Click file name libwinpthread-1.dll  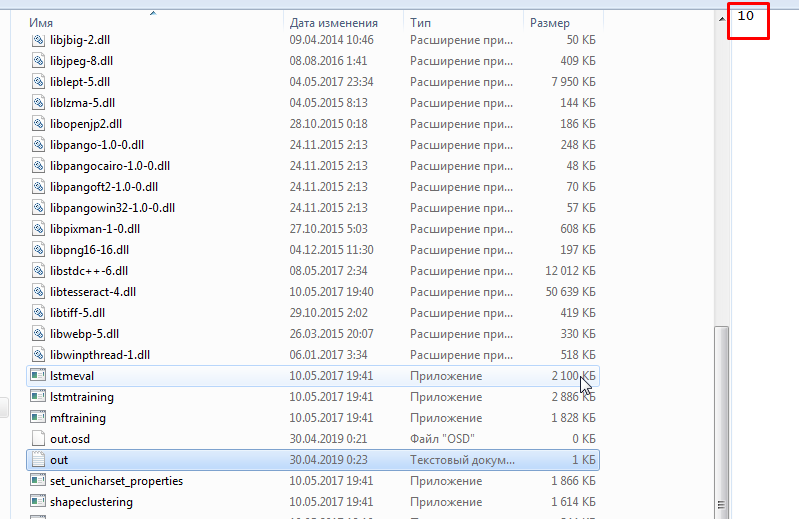pyautogui.click(x=100, y=354)
